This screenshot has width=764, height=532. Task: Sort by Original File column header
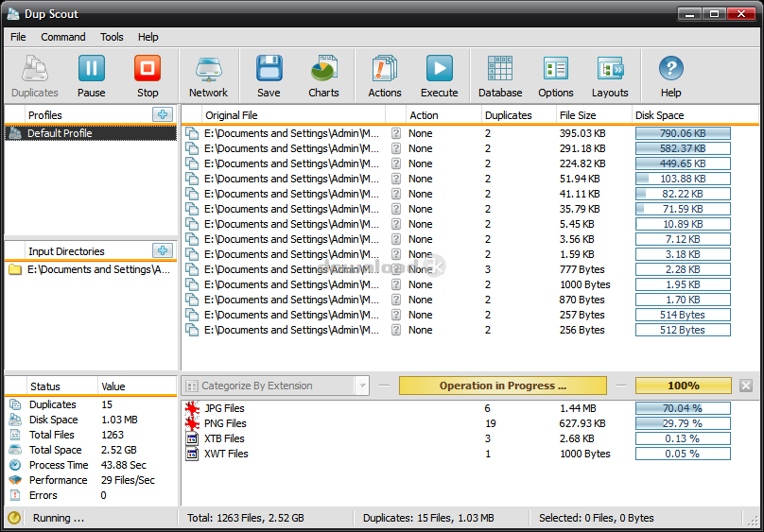pyautogui.click(x=294, y=115)
